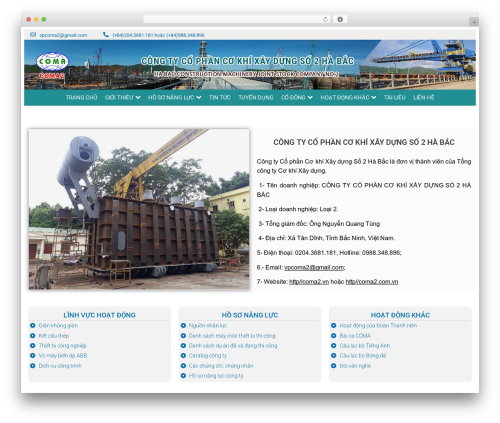Open Danh sách máy móc thiết bị thi công link
500x423 pixels.
(232, 336)
